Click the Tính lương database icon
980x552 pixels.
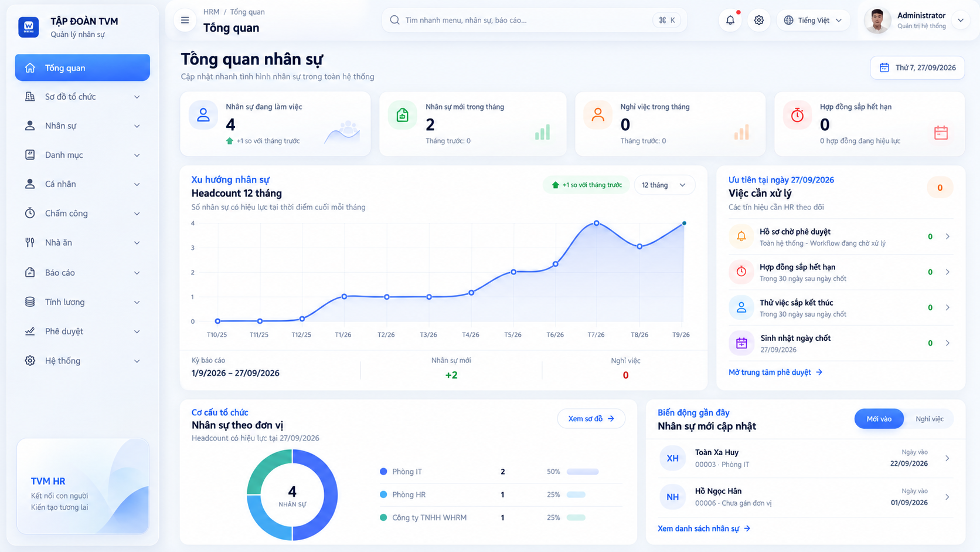[30, 302]
